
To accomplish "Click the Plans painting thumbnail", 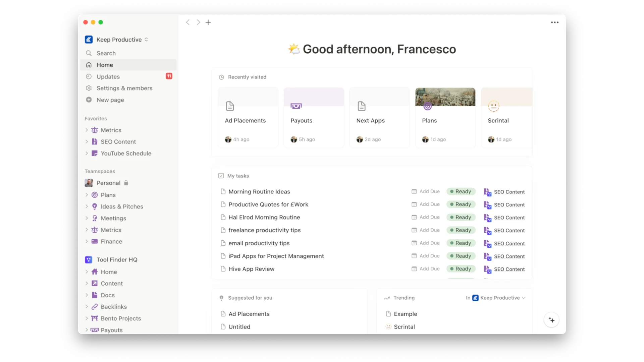I will (x=445, y=97).
